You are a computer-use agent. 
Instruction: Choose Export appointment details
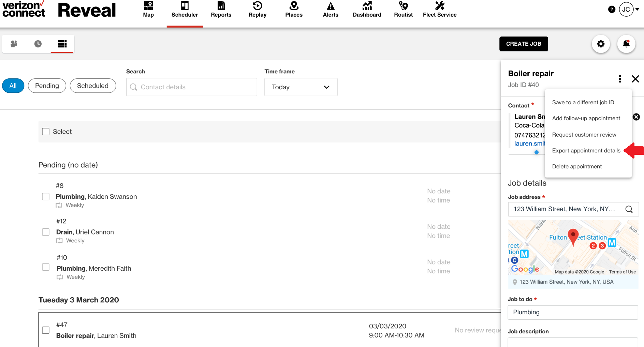tap(586, 151)
